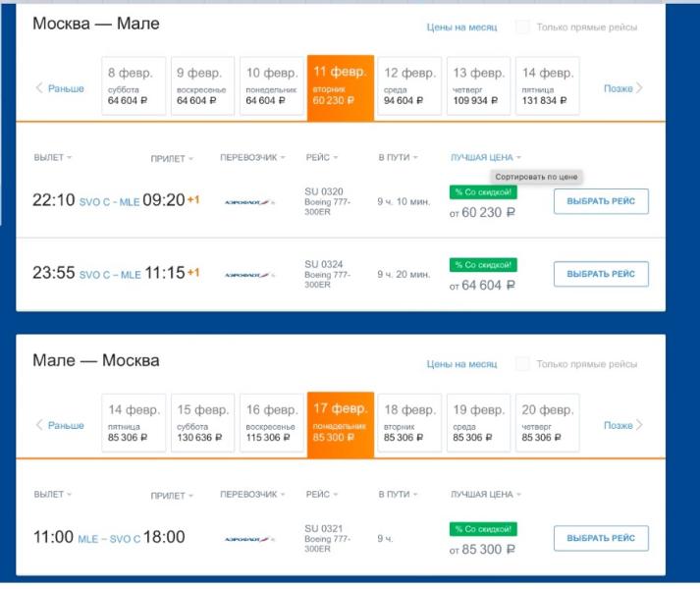Open monthly prices for Мале — Москва

[461, 364]
